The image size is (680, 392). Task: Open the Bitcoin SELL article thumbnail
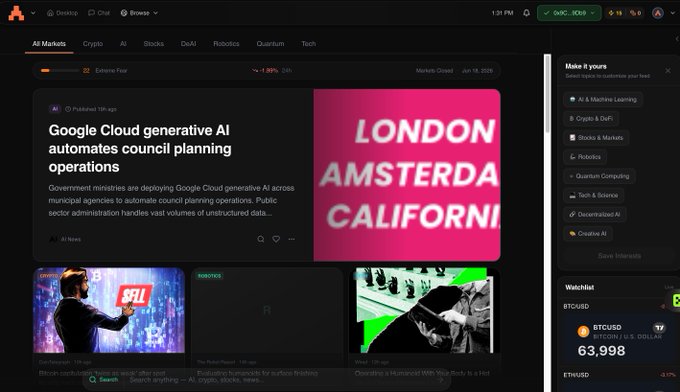[109, 310]
